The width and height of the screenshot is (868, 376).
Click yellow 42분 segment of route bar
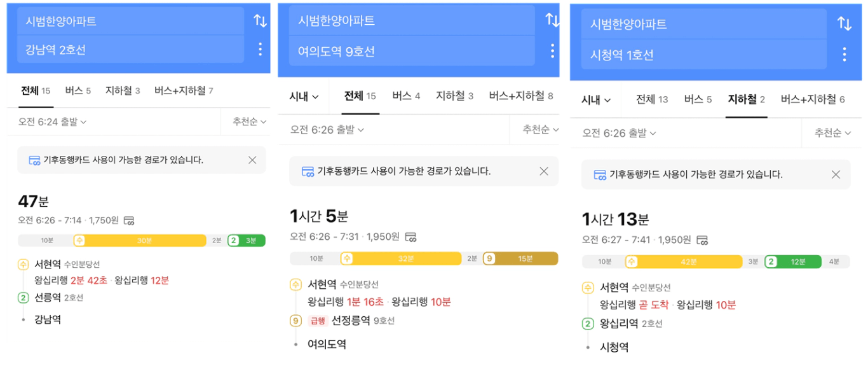[x=684, y=261]
